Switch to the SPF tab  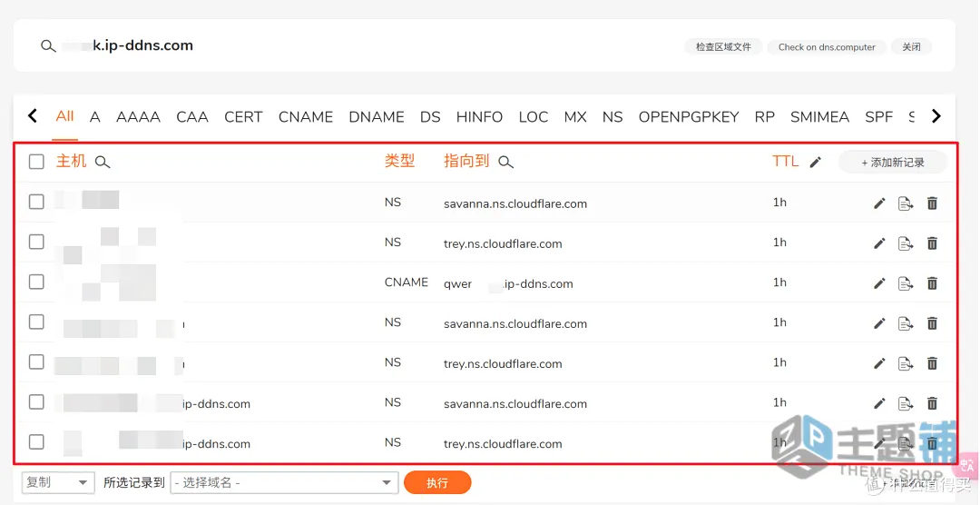pyautogui.click(x=878, y=117)
